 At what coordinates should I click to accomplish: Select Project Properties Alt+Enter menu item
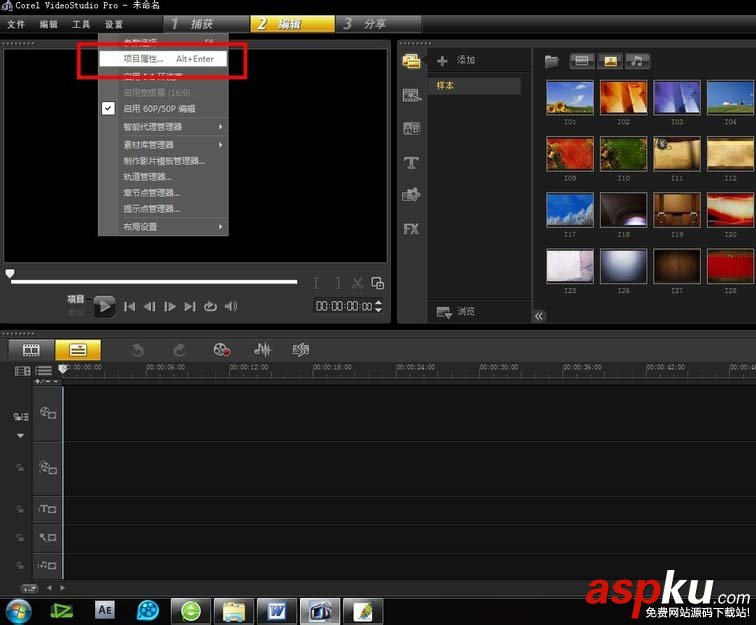click(163, 59)
